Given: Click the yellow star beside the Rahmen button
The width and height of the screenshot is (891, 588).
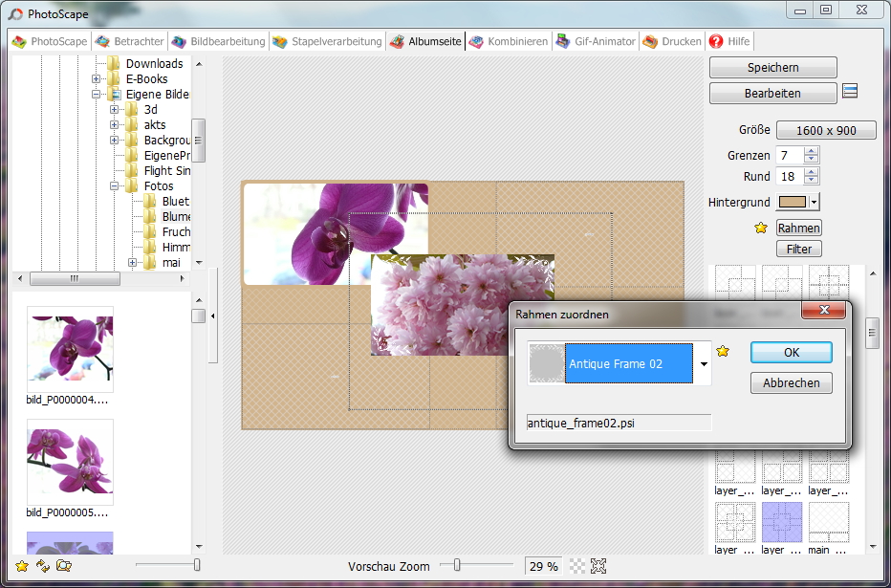Looking at the screenshot, I should click(761, 228).
